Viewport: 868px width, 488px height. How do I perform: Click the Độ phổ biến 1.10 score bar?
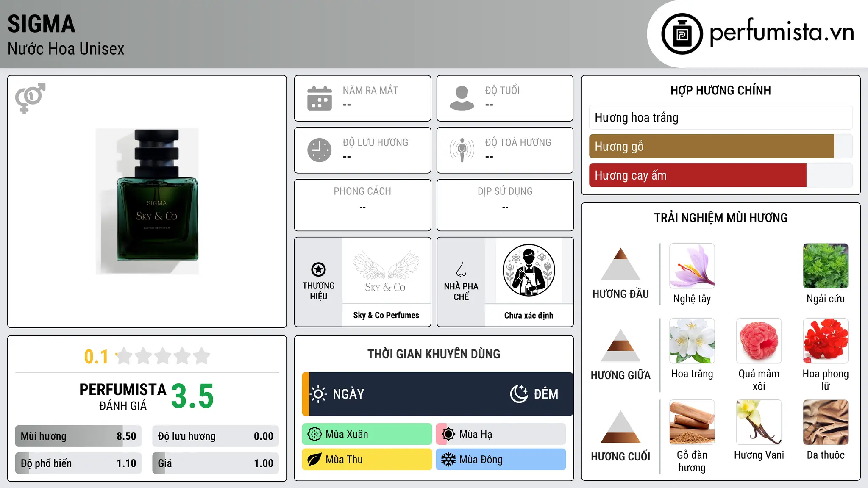pyautogui.click(x=78, y=463)
